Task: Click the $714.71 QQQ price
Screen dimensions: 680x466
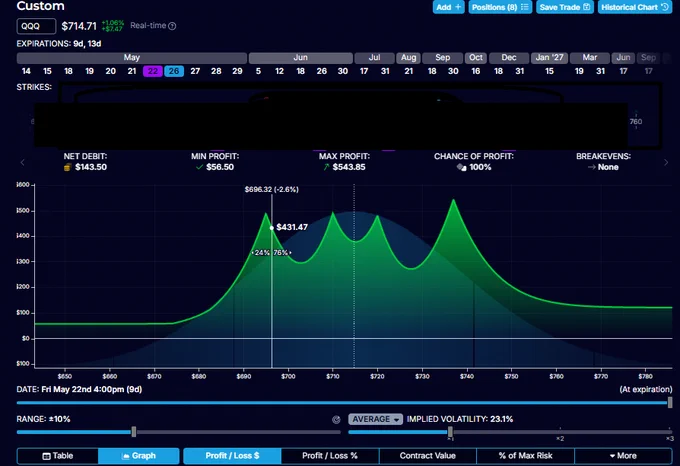Action: pyautogui.click(x=79, y=26)
